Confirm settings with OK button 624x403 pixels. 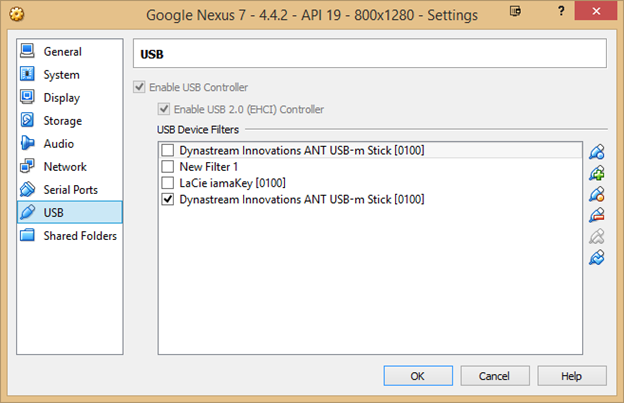418,376
